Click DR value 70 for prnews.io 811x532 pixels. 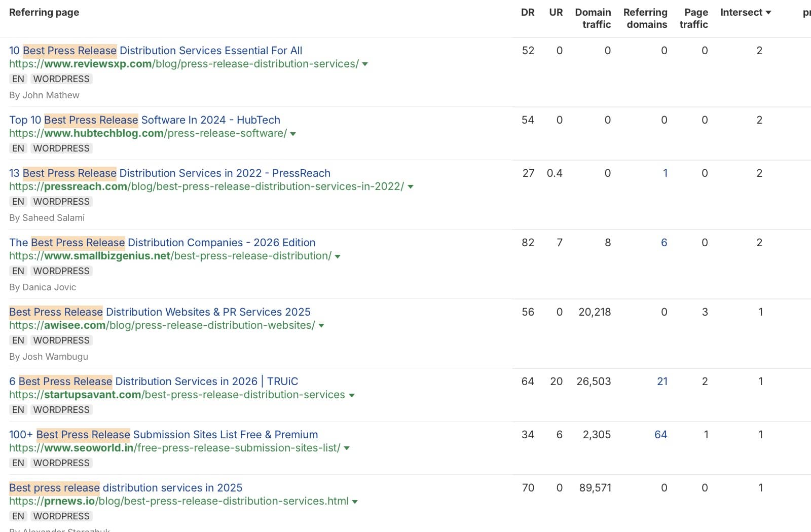(x=528, y=488)
